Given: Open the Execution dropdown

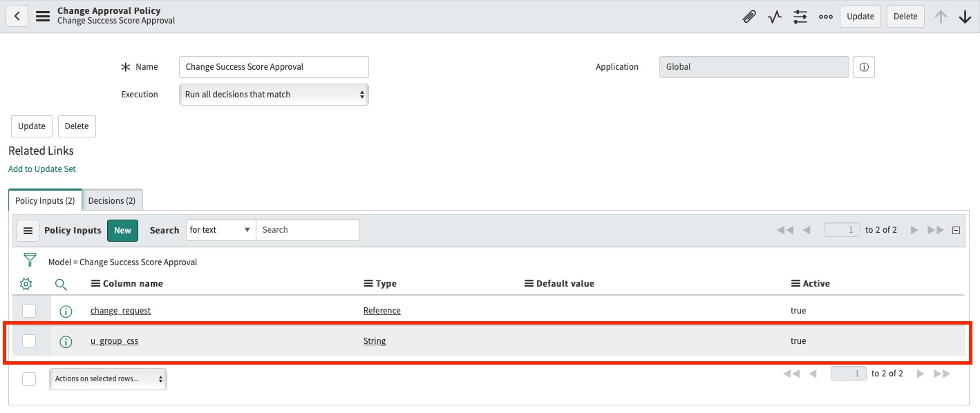Looking at the screenshot, I should click(274, 95).
